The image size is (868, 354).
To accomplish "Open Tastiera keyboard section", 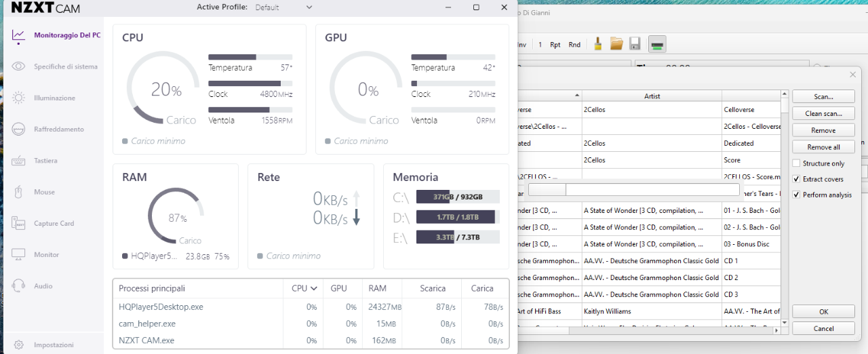I will pyautogui.click(x=45, y=161).
